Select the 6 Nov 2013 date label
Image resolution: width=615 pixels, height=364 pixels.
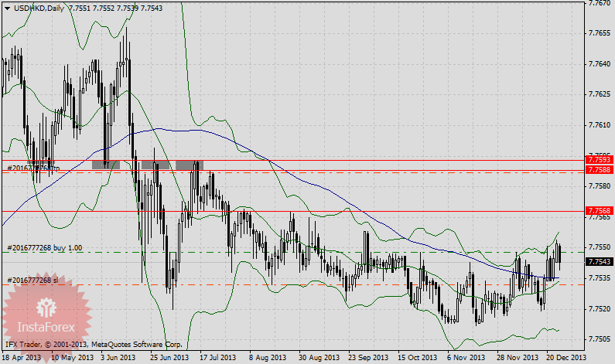point(466,357)
